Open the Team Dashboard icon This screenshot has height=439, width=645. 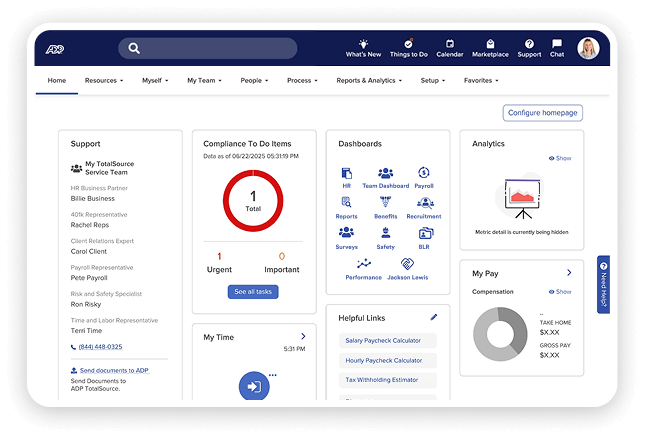(x=385, y=173)
